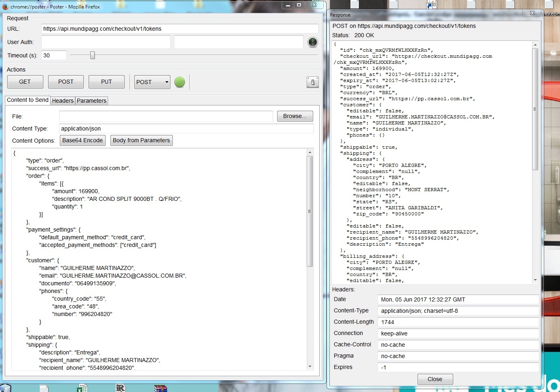This screenshot has width=560, height=392.
Task: Switch to the Headers tab
Action: 63,101
